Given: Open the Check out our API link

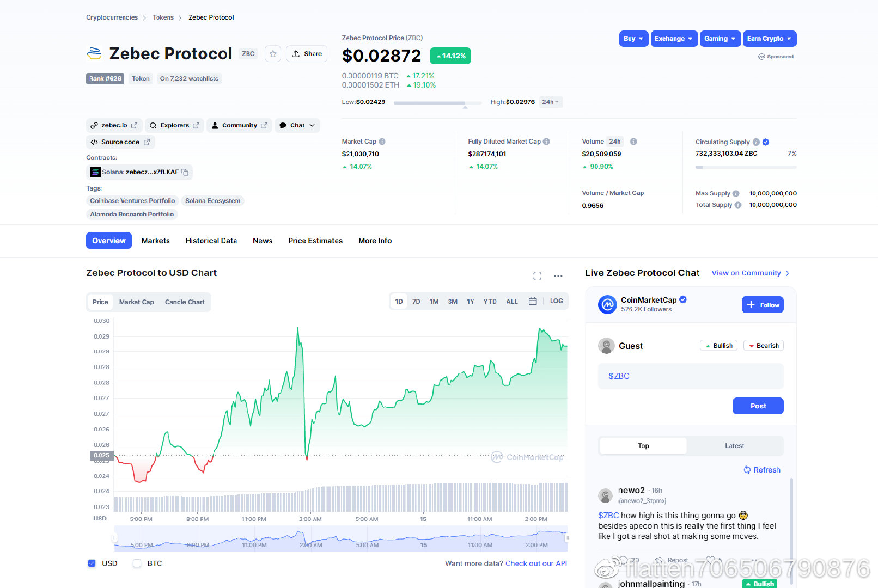Looking at the screenshot, I should tap(536, 563).
